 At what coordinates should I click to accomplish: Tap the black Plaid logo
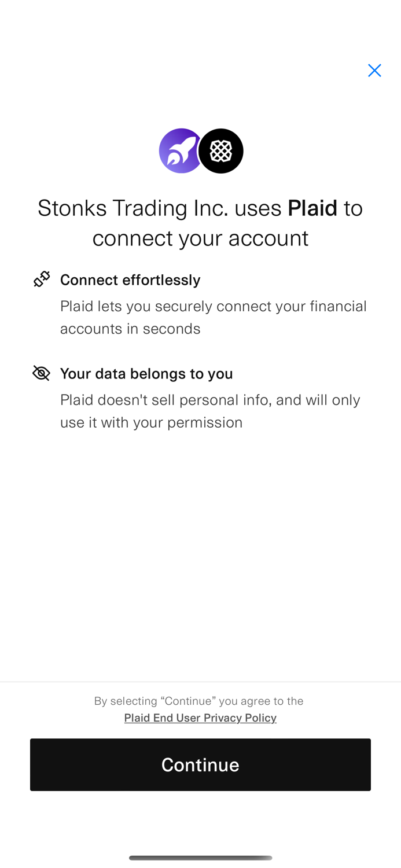tap(221, 151)
